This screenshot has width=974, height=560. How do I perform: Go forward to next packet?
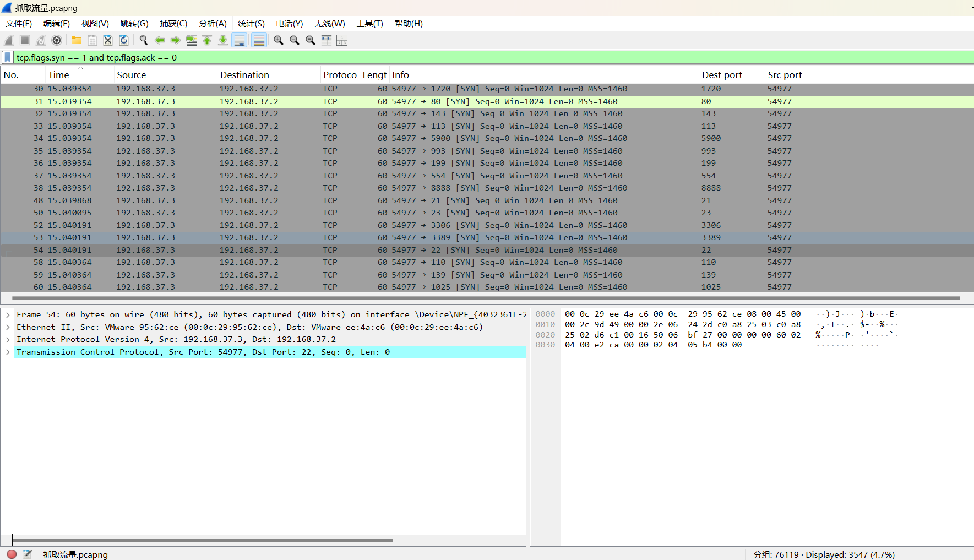[176, 40]
